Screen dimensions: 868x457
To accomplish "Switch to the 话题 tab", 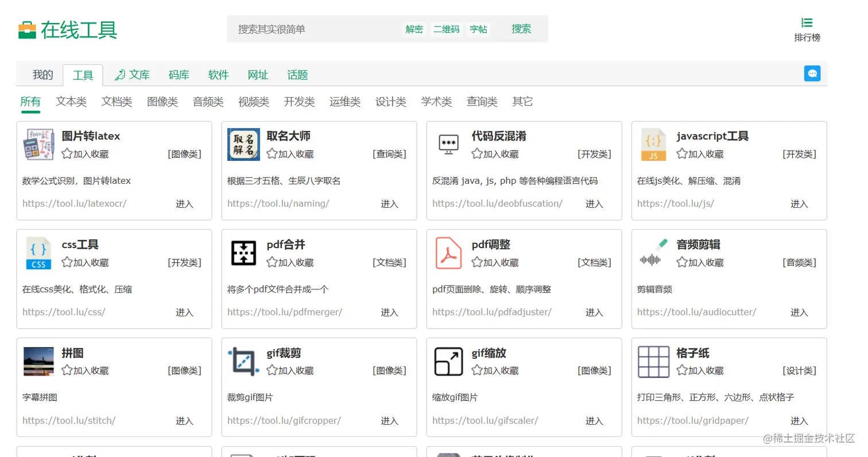I will (298, 75).
